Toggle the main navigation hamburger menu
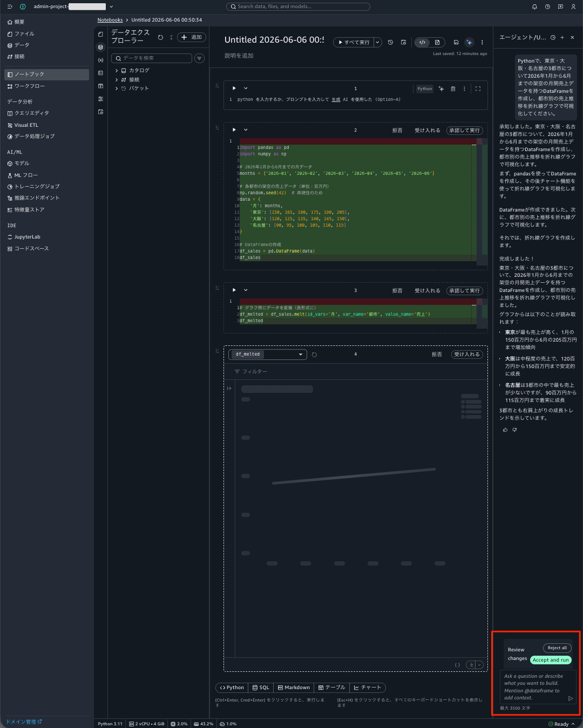 click(10, 6)
